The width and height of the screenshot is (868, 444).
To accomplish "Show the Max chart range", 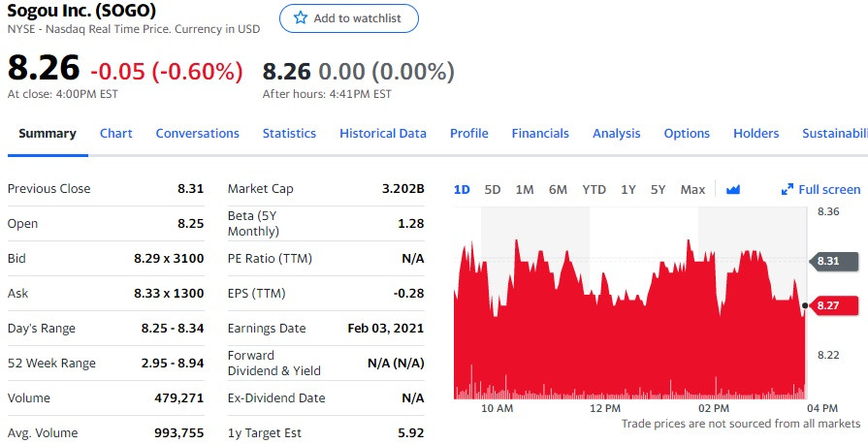I will (693, 190).
